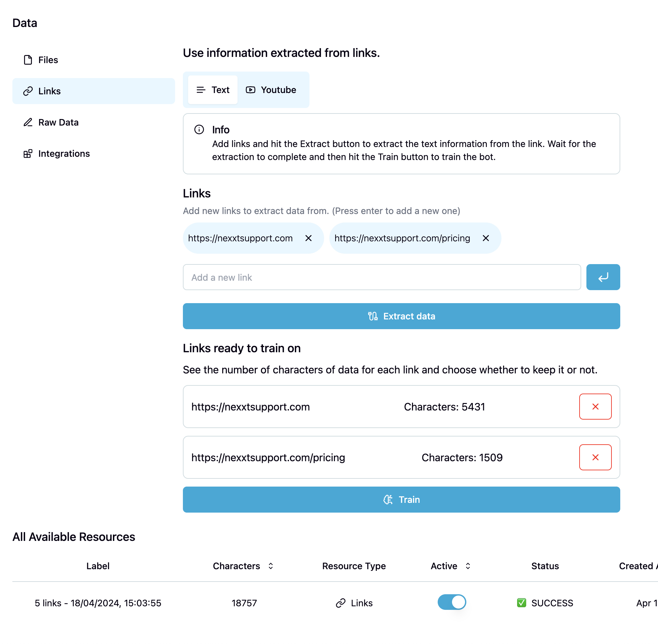This screenshot has height=644, width=658.
Task: Click the green SUCCESS status checkbox
Action: coord(521,602)
